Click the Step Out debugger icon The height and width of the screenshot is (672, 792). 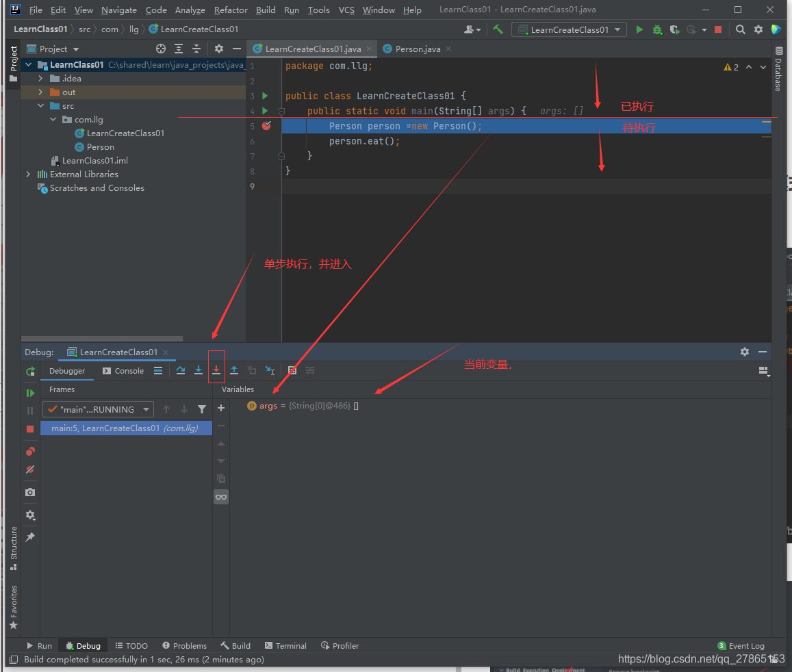tap(234, 370)
